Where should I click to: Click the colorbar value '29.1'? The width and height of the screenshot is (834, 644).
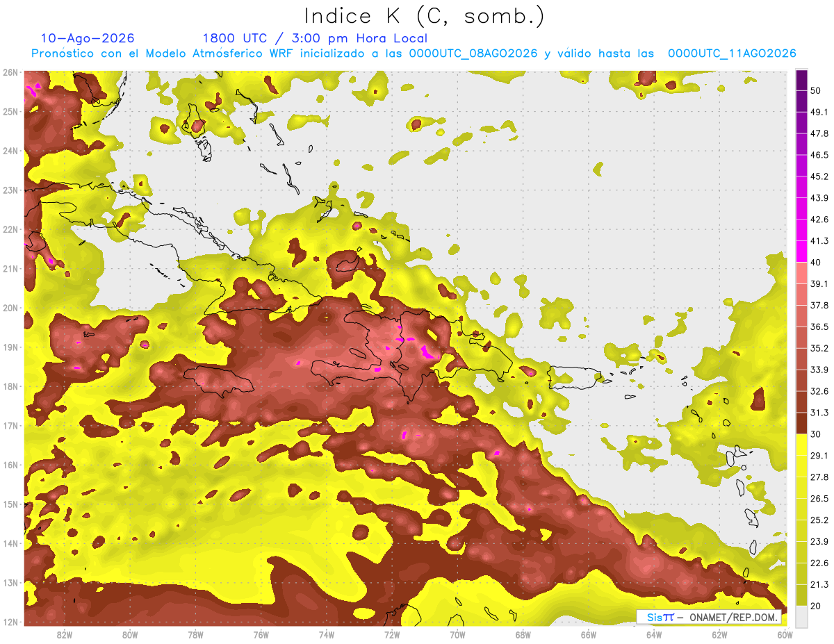tap(819, 456)
